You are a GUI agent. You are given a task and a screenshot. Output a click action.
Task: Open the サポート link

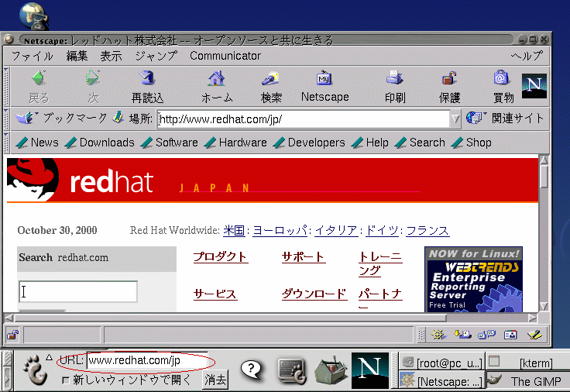(x=303, y=256)
